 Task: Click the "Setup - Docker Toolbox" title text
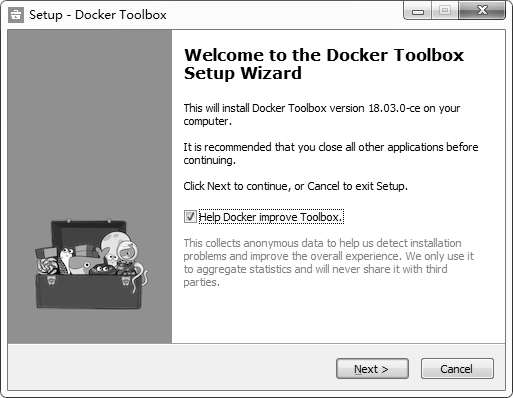pyautogui.click(x=98, y=15)
